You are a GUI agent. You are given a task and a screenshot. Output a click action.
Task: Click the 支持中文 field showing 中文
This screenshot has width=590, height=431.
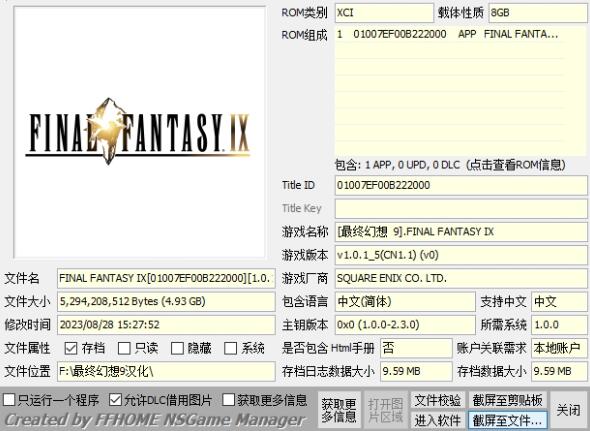[559, 302]
